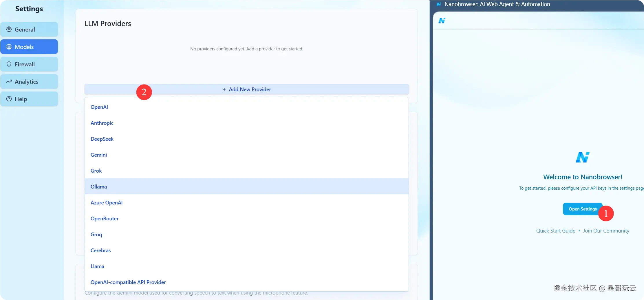644x300 pixels.
Task: Click the Add New Provider button
Action: [247, 89]
